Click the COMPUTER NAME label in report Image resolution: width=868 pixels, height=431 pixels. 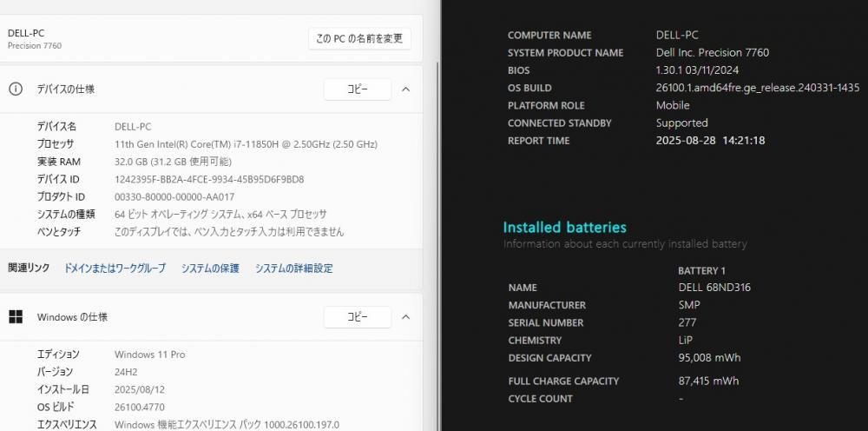(x=549, y=36)
